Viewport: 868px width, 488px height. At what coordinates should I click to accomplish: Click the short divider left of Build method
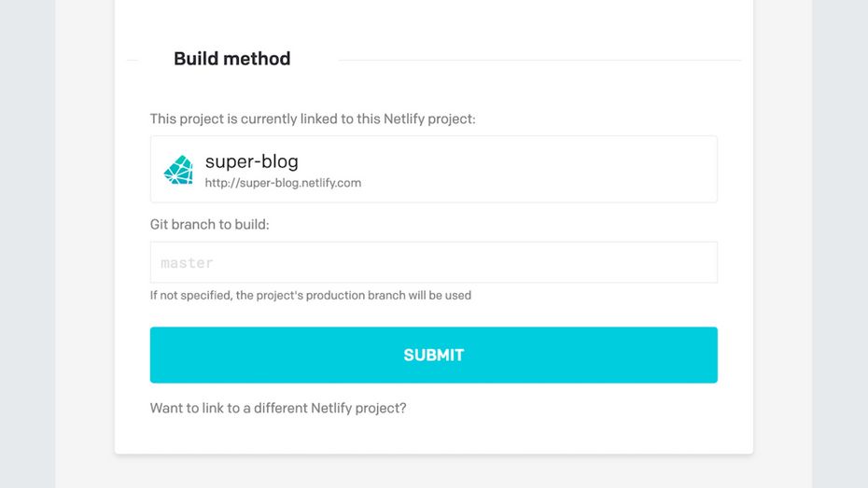click(133, 61)
